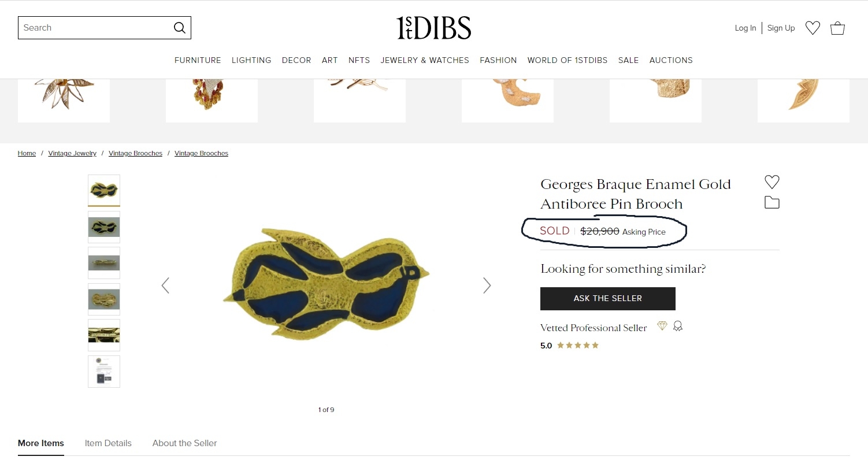868x460 pixels.
Task: Show next brooch image arrow
Action: pyautogui.click(x=487, y=285)
